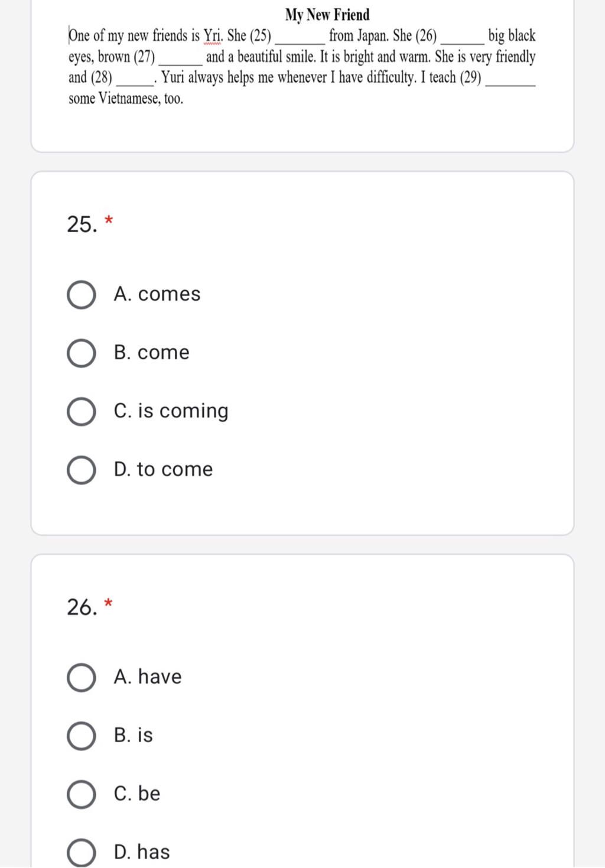Select answer 'A. comes' for question 25

click(x=82, y=295)
